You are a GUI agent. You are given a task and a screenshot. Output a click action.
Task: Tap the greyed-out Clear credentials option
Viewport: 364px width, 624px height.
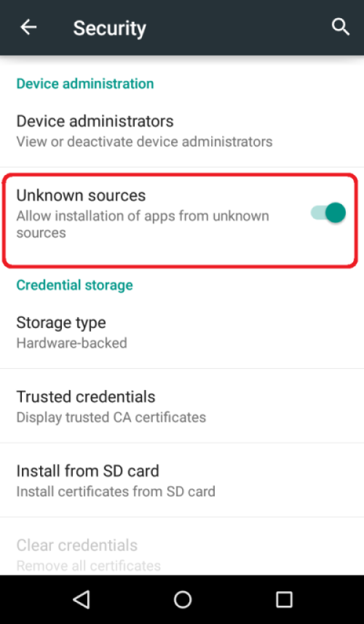182,555
